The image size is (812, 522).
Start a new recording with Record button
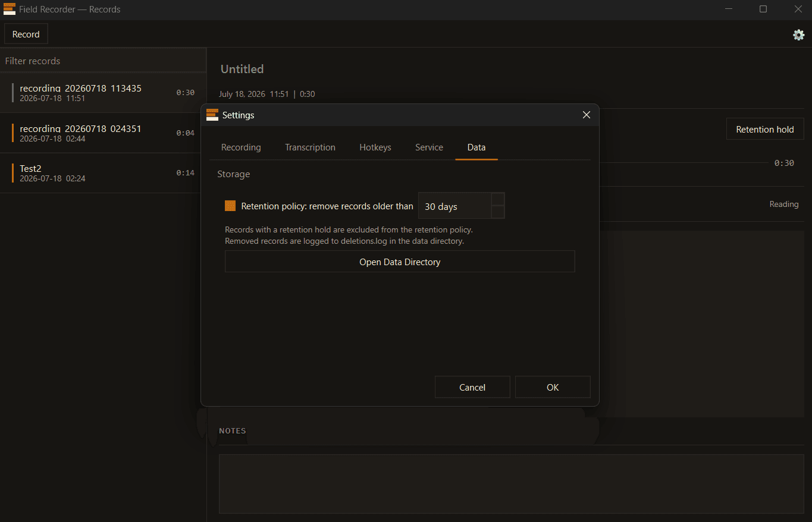click(26, 34)
